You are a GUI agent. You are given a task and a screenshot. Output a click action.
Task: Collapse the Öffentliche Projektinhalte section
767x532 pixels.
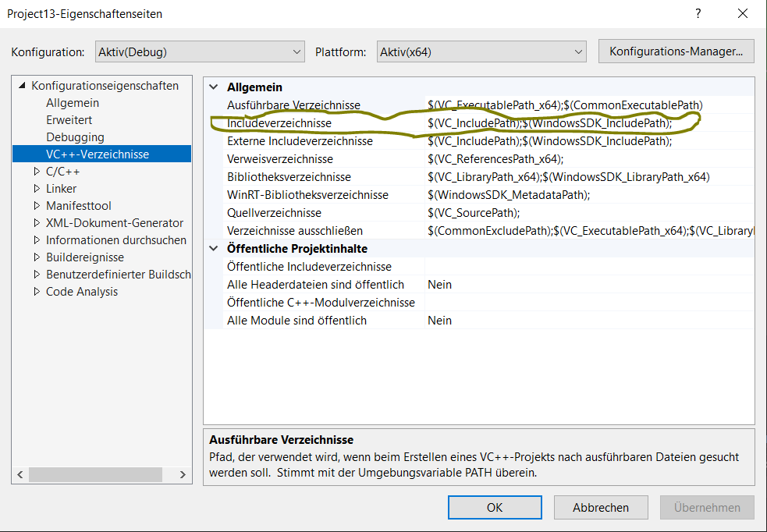pyautogui.click(x=213, y=250)
